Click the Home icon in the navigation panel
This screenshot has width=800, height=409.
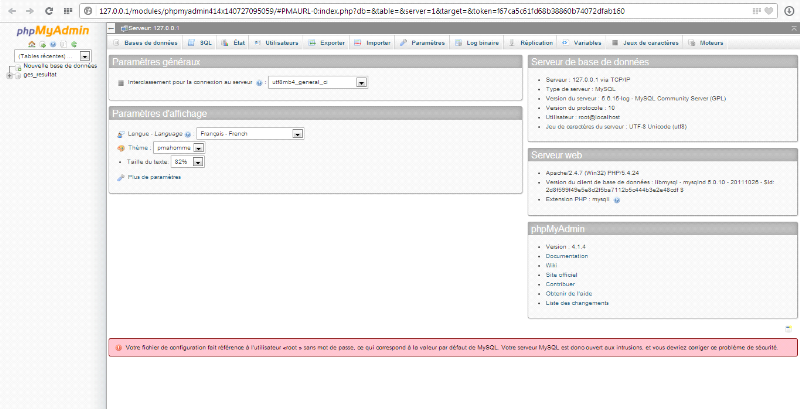(32, 44)
